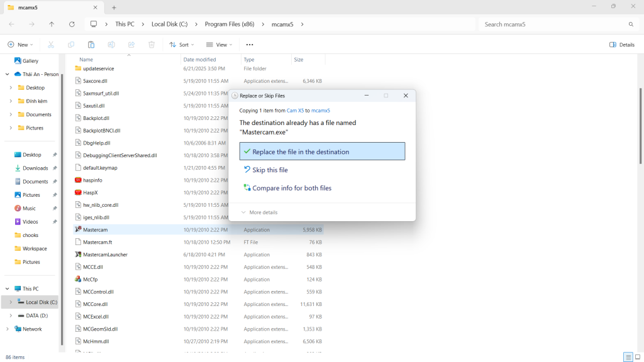Open the View dropdown menu
The width and height of the screenshot is (644, 362).
(219, 45)
